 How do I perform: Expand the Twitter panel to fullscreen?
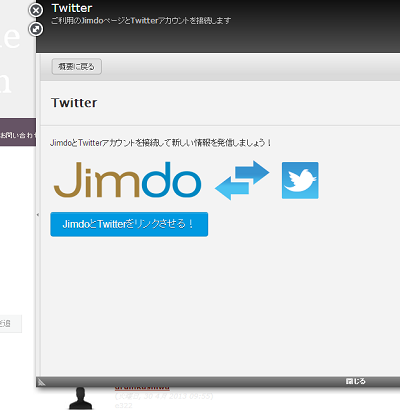coord(36,29)
